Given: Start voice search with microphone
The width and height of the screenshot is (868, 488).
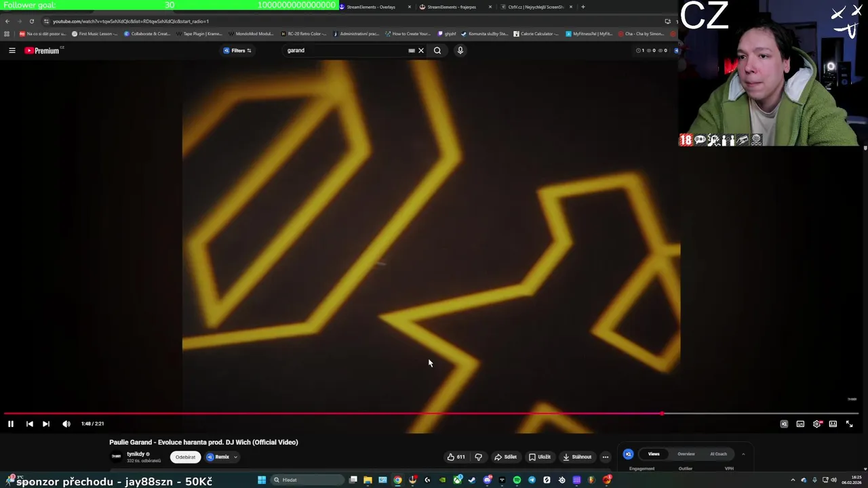Looking at the screenshot, I should pos(460,50).
